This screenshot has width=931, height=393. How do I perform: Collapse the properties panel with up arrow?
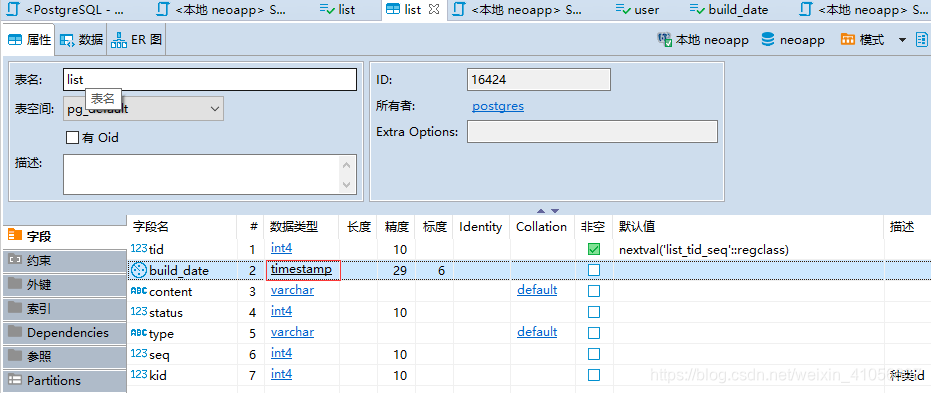pos(540,211)
